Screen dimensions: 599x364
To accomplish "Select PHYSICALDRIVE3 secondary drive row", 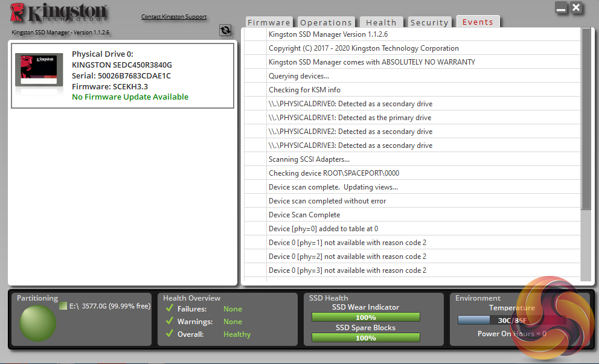I will [412, 145].
